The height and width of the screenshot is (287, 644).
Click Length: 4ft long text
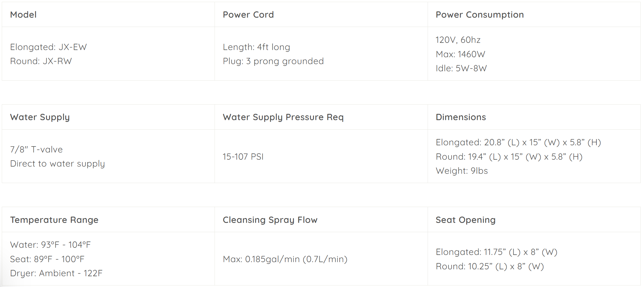[256, 47]
